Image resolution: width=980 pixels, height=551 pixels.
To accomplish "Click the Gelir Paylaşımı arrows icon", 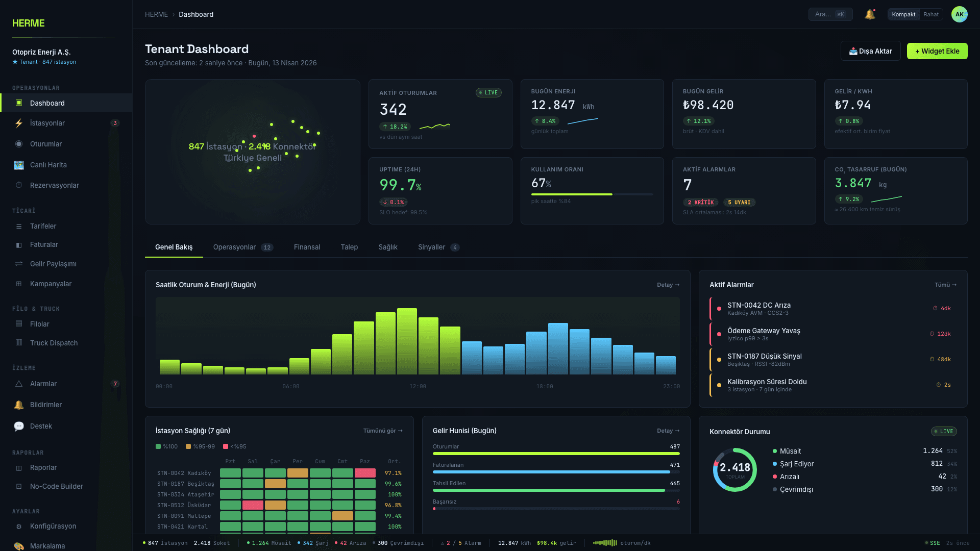I will point(19,264).
